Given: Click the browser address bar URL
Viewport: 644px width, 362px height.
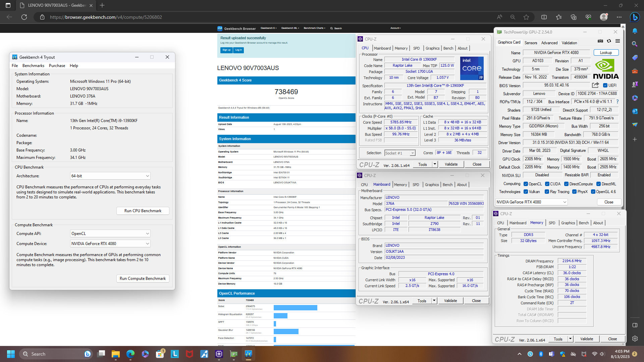Looking at the screenshot, I should 106,17.
